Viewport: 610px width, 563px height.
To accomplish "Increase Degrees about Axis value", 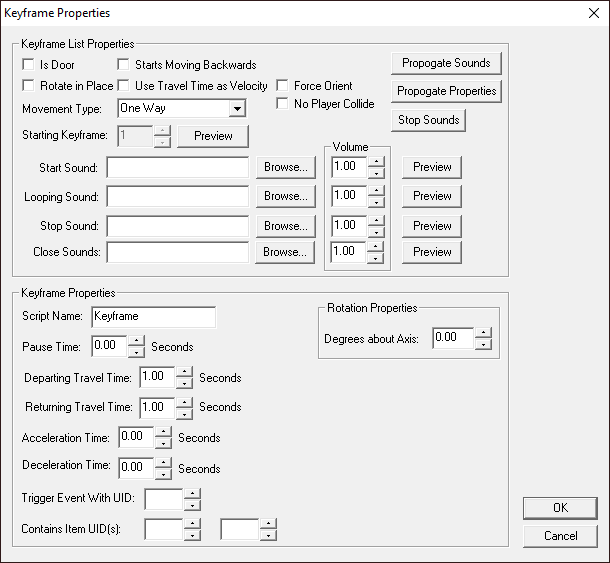I will coord(483,332).
